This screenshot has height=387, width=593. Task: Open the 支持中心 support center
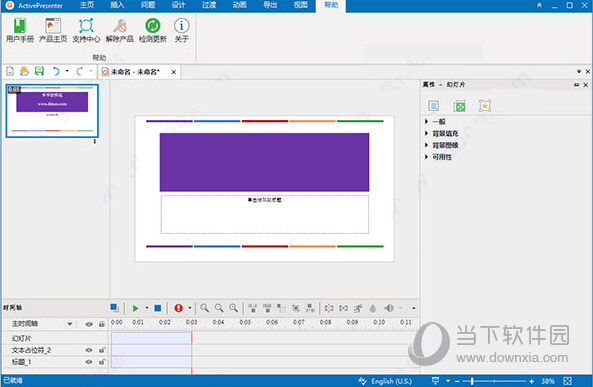pyautogui.click(x=86, y=30)
